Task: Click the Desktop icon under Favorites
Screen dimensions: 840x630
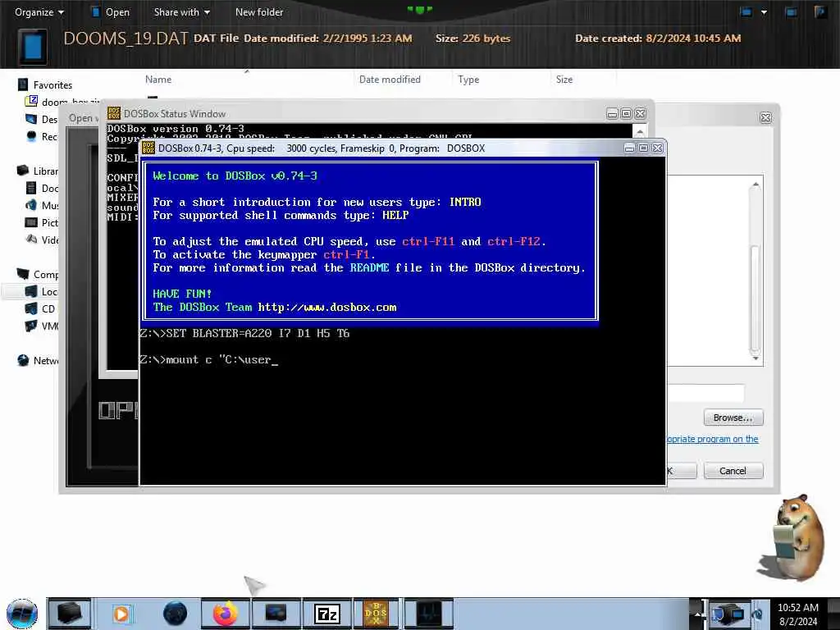Action: (31, 119)
